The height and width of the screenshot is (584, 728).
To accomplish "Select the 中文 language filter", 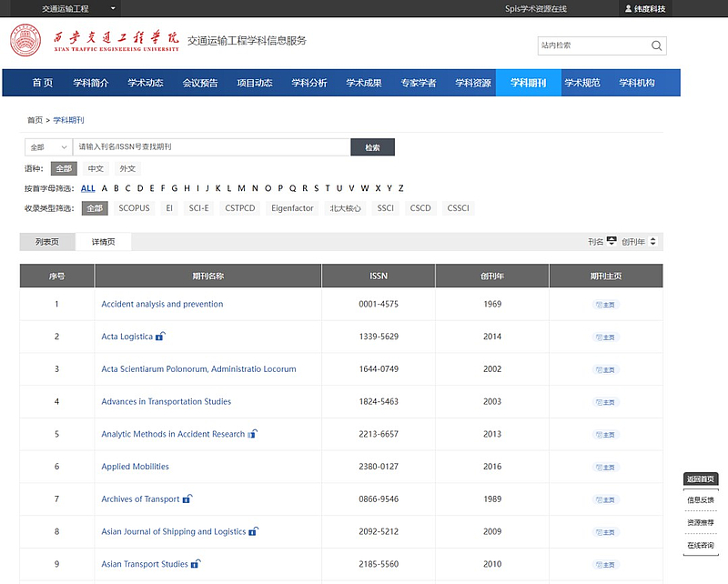I will (x=96, y=168).
